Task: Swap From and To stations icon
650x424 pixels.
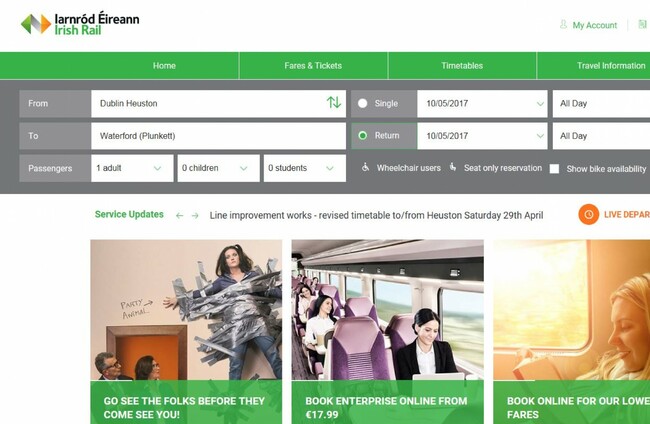Action: pos(333,103)
